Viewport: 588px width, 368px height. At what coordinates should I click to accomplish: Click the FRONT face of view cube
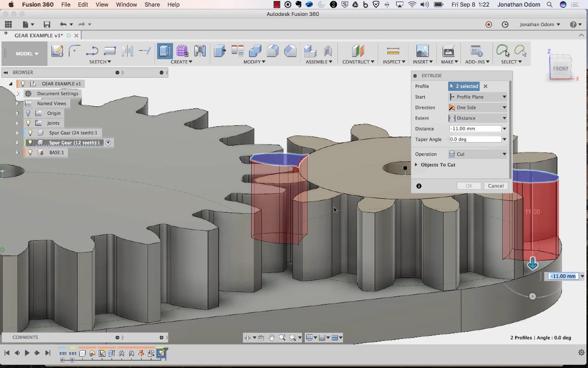point(560,68)
